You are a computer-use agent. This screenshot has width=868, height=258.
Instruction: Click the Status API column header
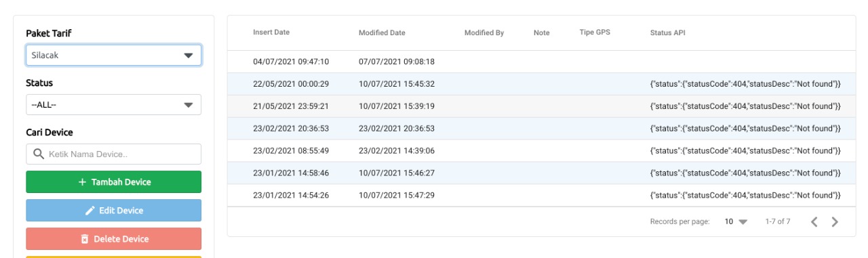pos(667,33)
